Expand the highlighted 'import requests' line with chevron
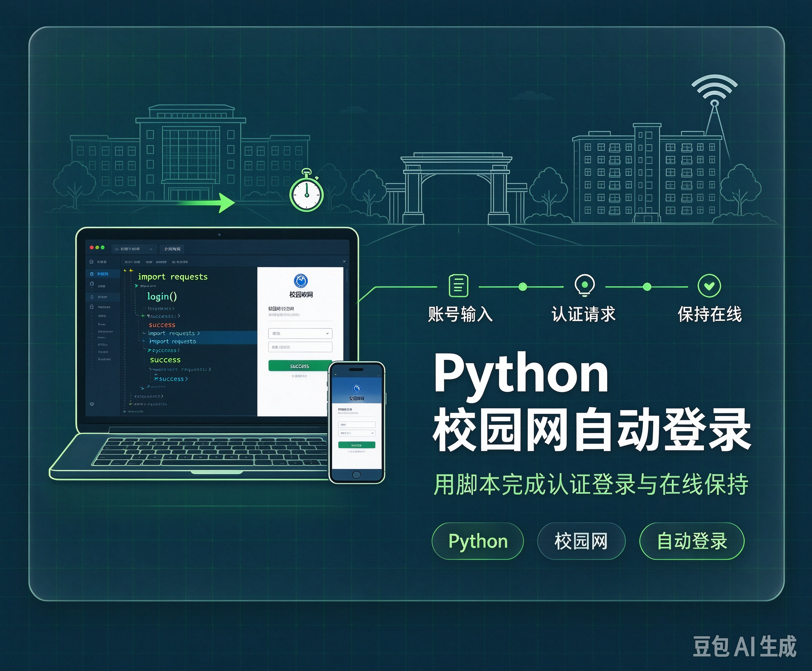The image size is (812, 671). (x=199, y=333)
